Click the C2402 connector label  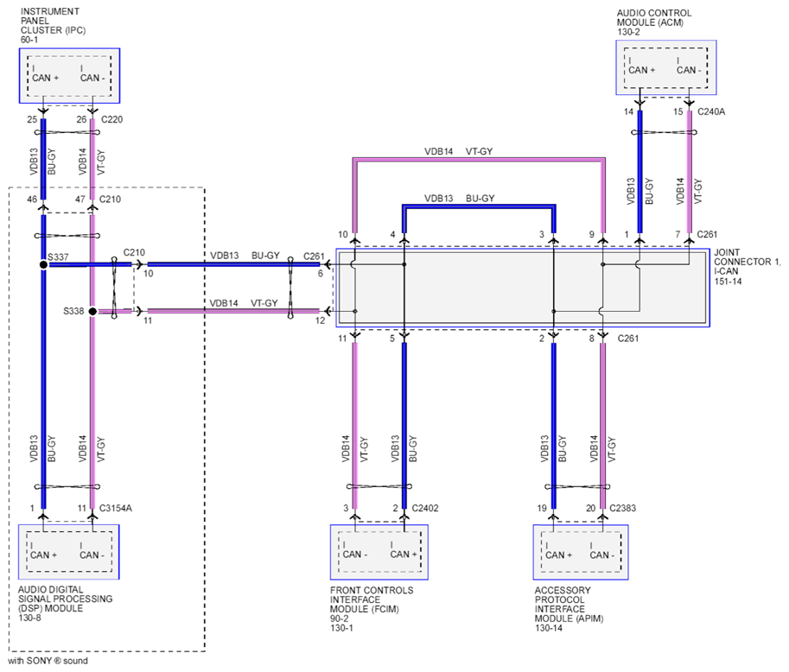424,508
